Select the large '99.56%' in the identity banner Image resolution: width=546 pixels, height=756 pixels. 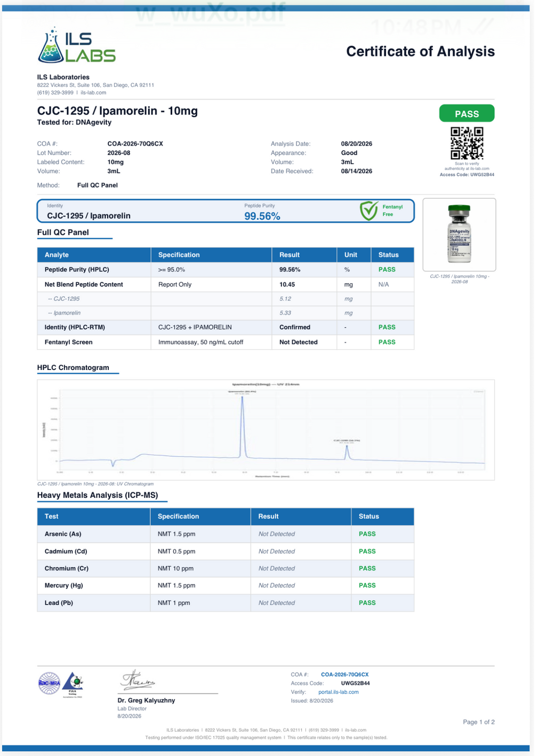pos(262,216)
